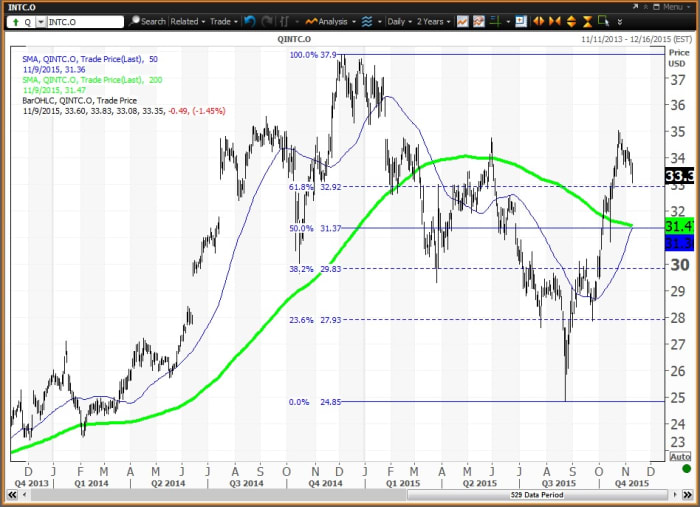Click the double up-chevron collapse icon

[646, 7]
